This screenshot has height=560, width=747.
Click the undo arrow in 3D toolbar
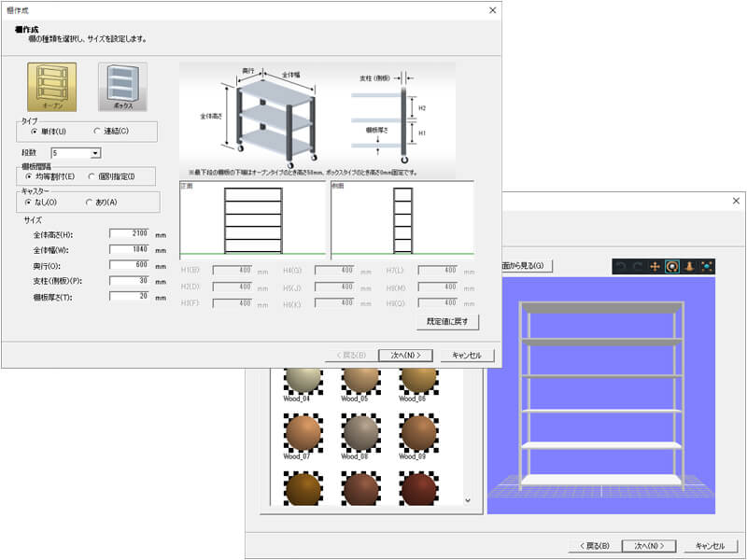tap(621, 266)
